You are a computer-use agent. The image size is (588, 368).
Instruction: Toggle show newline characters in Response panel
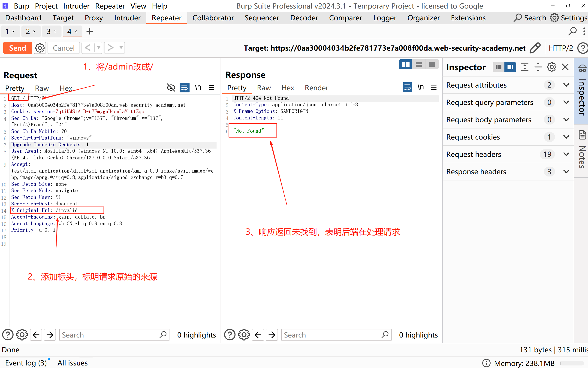(x=420, y=87)
